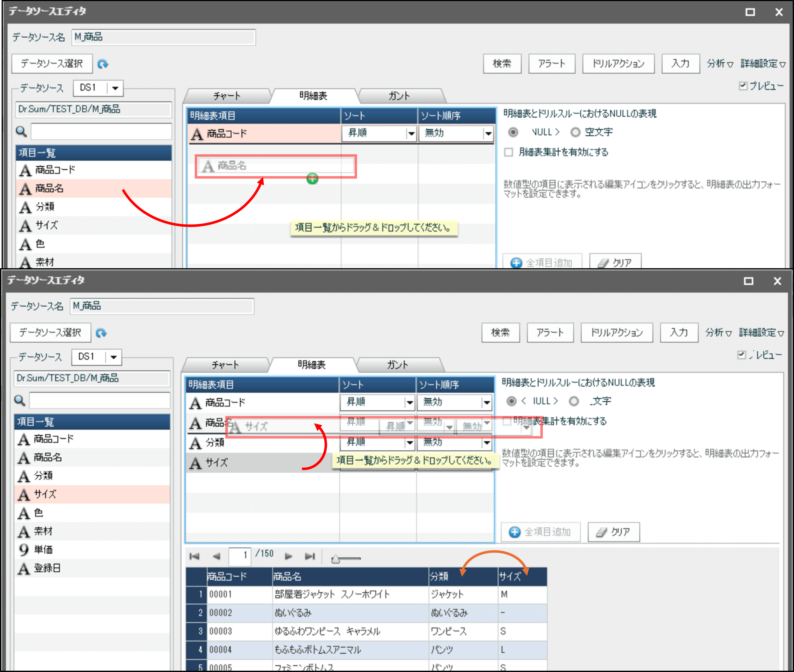Switch to the ガント tab in lower window
This screenshot has height=672, width=794.
[x=397, y=365]
